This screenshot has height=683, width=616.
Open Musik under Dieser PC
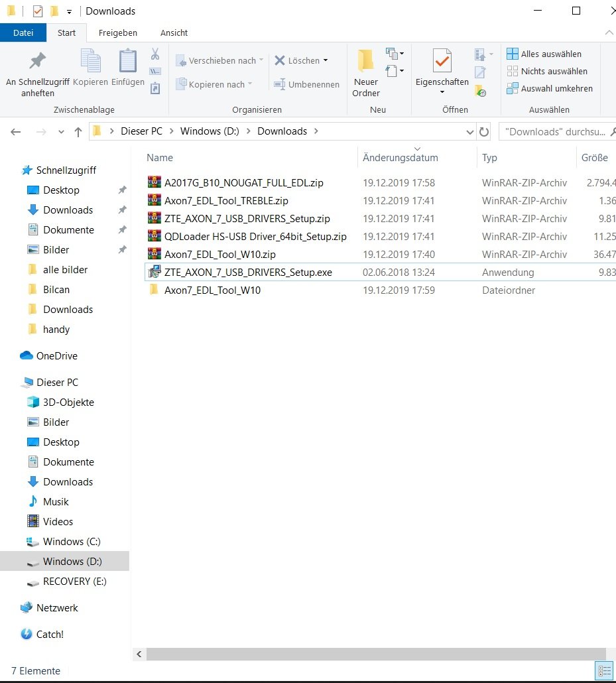point(55,502)
